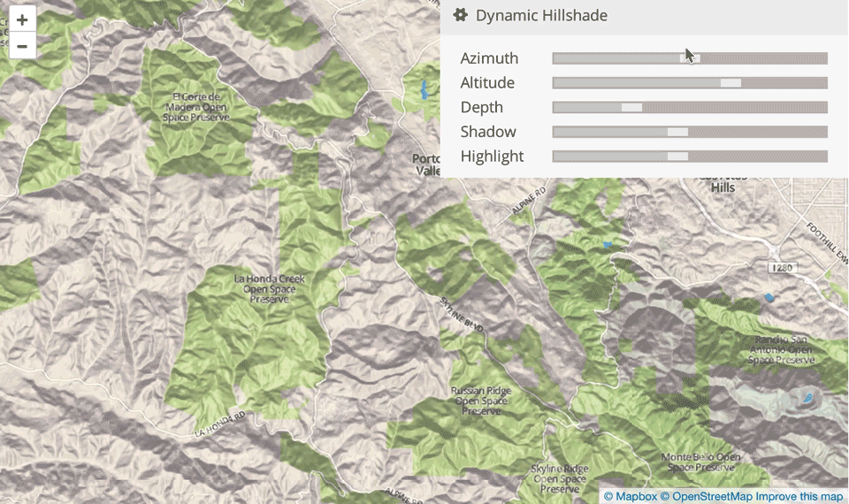Click the Skyline Ridge Open Space Preserve label
The width and height of the screenshot is (849, 504).
(x=559, y=478)
